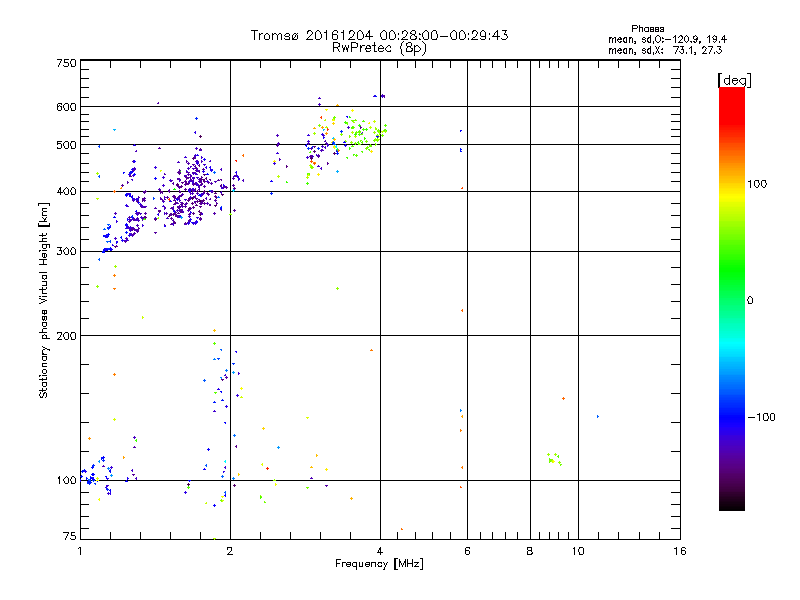Screen dimensions: 800x600
Task: Click the '200' y-axis tick label
Action: (66, 336)
